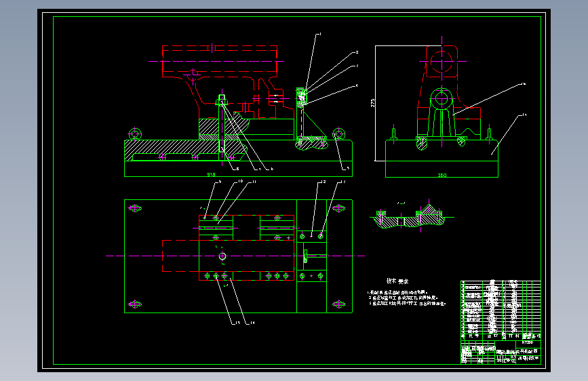Click the HT200 material label in title block

point(527,342)
